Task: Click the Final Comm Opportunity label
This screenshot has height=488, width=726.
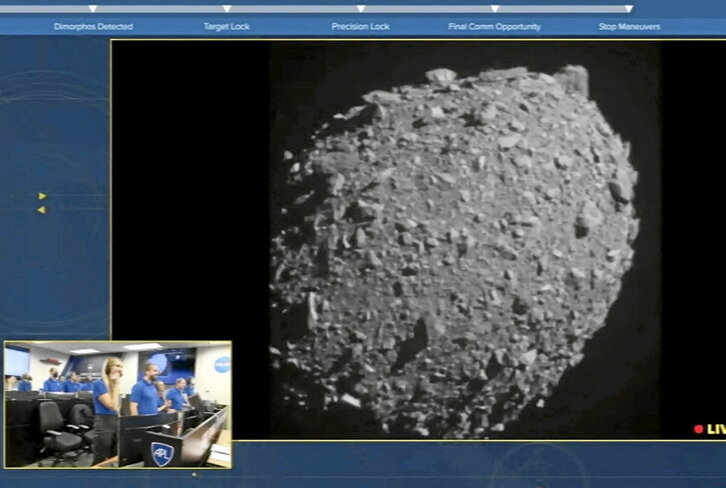Action: tap(494, 27)
